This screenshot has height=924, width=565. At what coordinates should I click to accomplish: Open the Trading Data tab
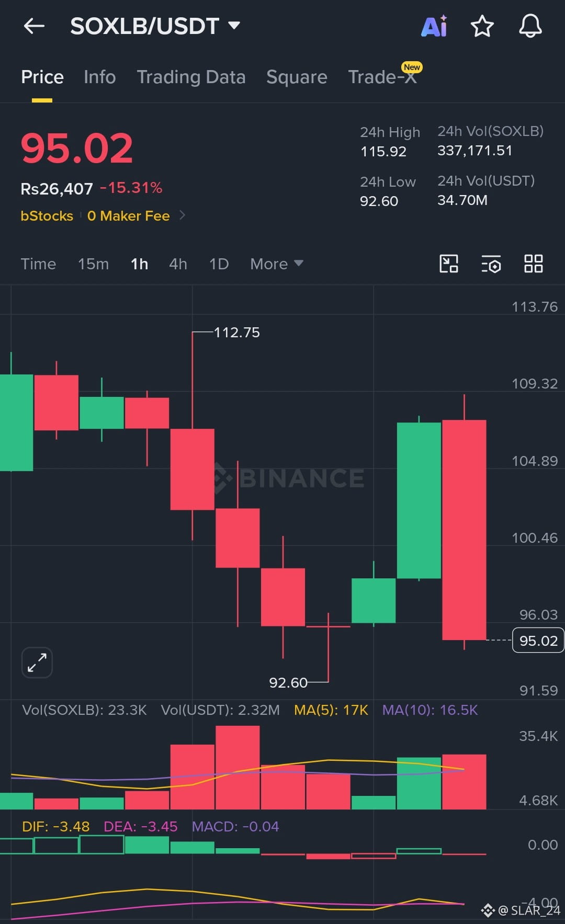tap(191, 77)
